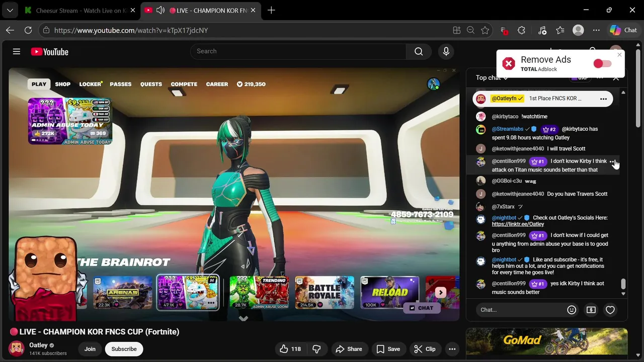Open SHOP tab in Fortnite lobby
The image size is (644, 362).
click(x=62, y=84)
